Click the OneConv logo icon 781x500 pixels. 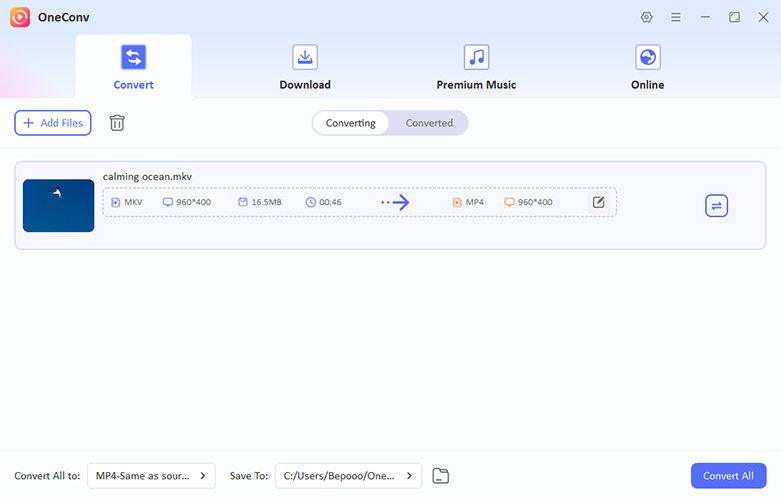pyautogui.click(x=20, y=17)
